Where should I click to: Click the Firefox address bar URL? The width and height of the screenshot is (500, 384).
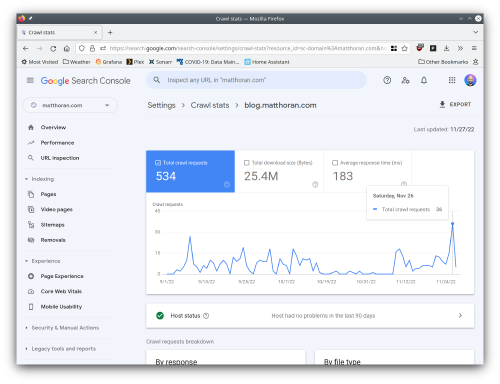tap(247, 48)
